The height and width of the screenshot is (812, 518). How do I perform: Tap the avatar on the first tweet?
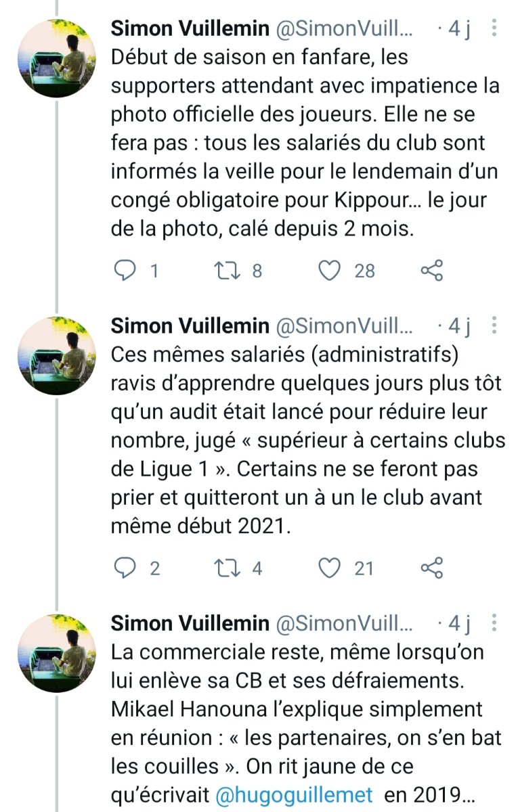pyautogui.click(x=57, y=58)
